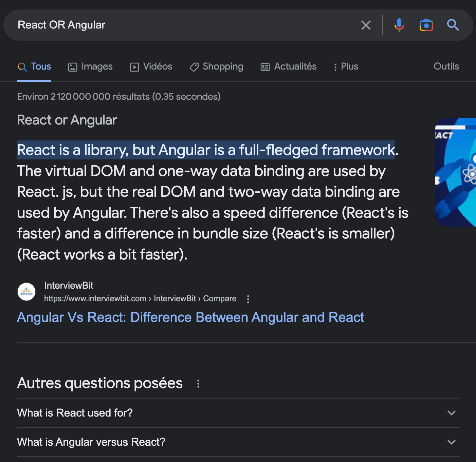Open Google Lens camera search icon

426,25
